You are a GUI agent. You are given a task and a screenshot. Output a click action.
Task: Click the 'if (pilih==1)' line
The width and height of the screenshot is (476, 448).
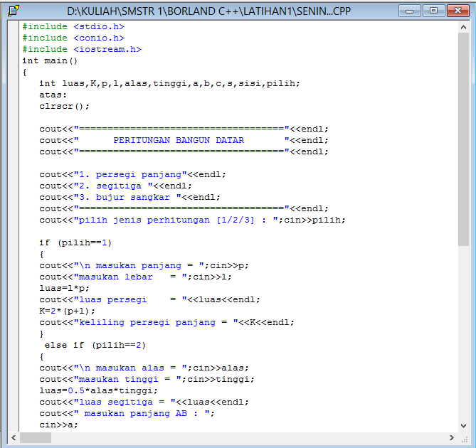(x=75, y=242)
